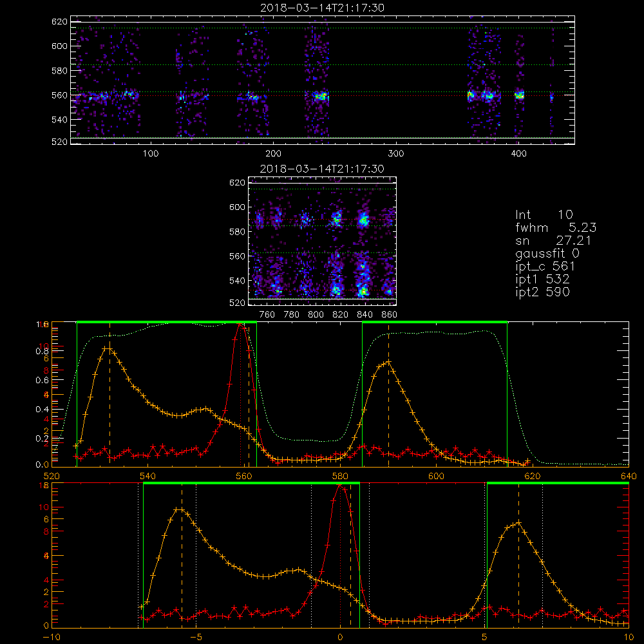Select the 'sn 27.21' readout text
The image size is (644, 644).
[553, 241]
